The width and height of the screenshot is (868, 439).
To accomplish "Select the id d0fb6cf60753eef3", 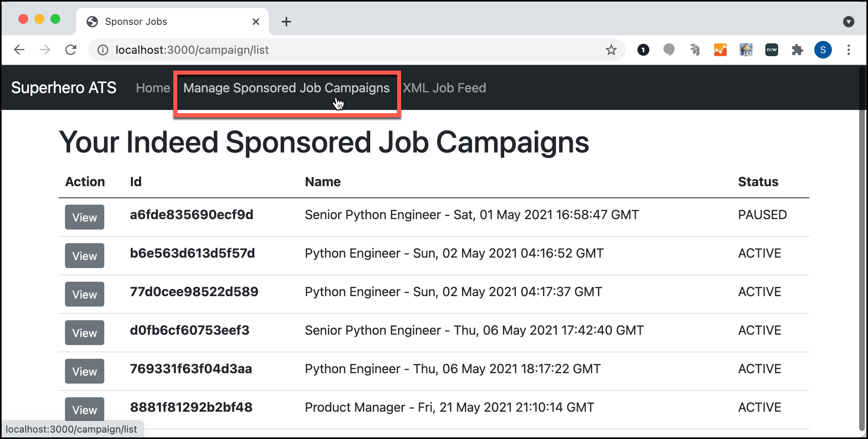I will coord(189,330).
